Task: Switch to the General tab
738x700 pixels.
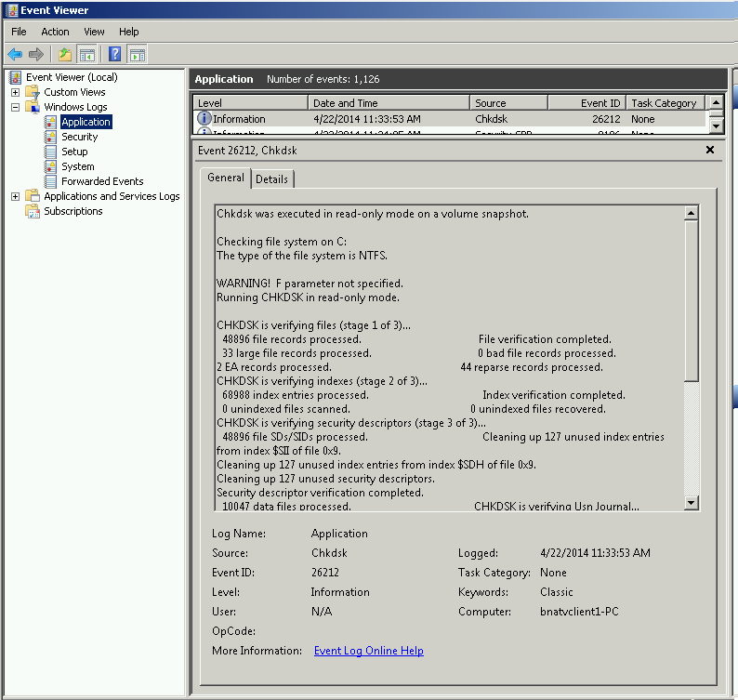Action: click(226, 178)
